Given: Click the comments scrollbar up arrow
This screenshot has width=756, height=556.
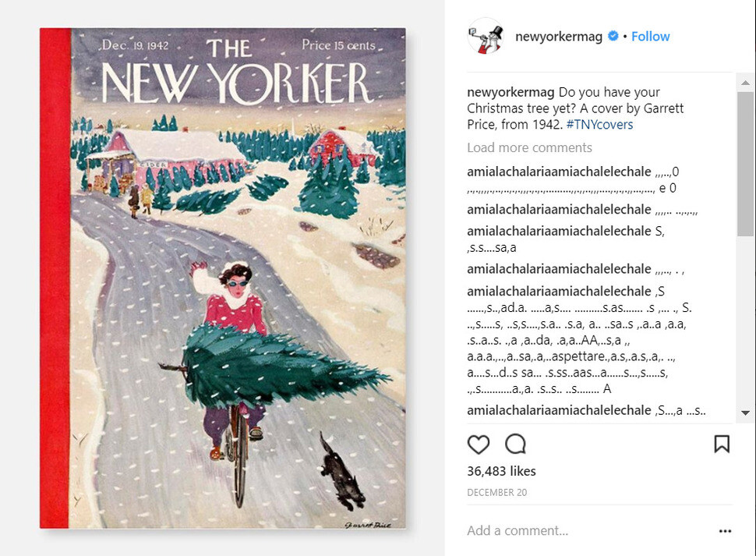Looking at the screenshot, I should (745, 83).
